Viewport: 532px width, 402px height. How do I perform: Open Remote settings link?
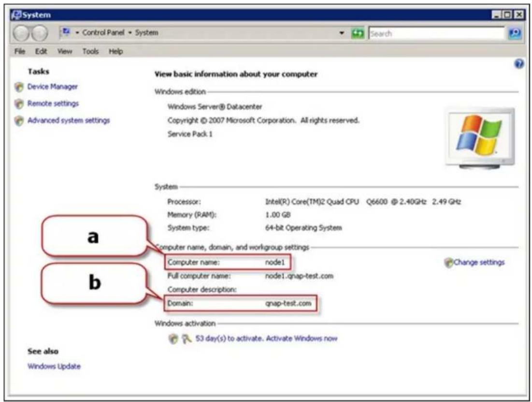click(x=53, y=104)
